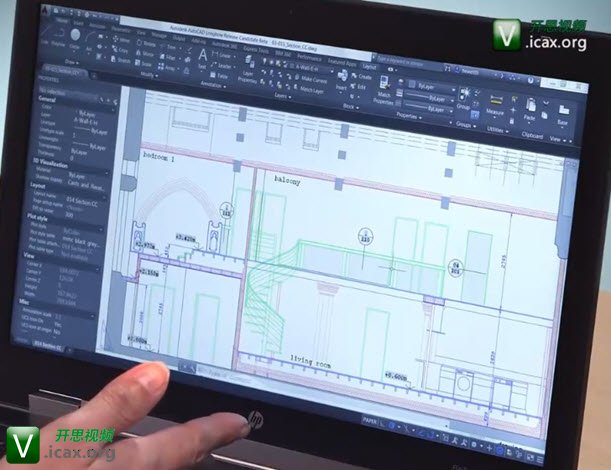This screenshot has height=470, width=611.
Task: Click the bedroom 1 label in drawing
Action: tap(159, 157)
